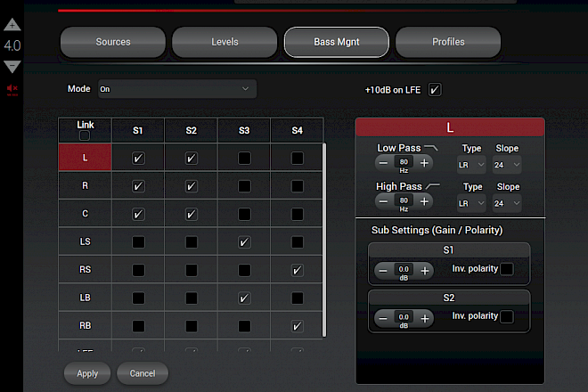
Task: Decrease High Pass frequency with minus
Action: coord(383,202)
